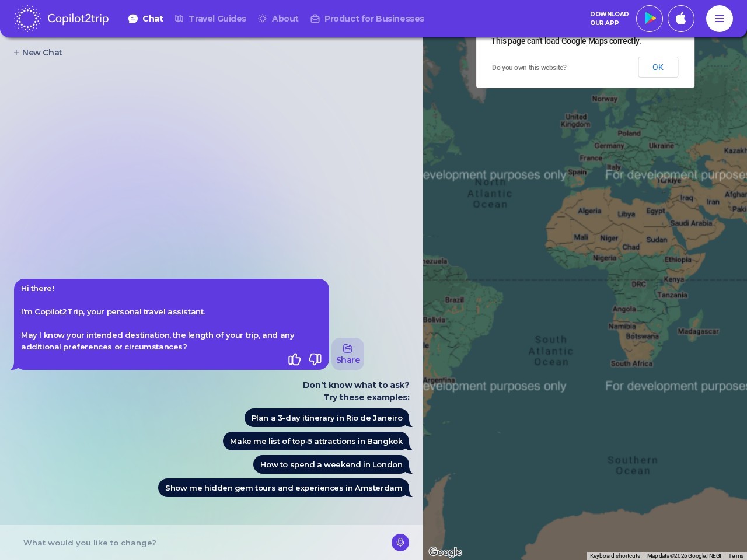Download the app from Google Play

(x=650, y=19)
